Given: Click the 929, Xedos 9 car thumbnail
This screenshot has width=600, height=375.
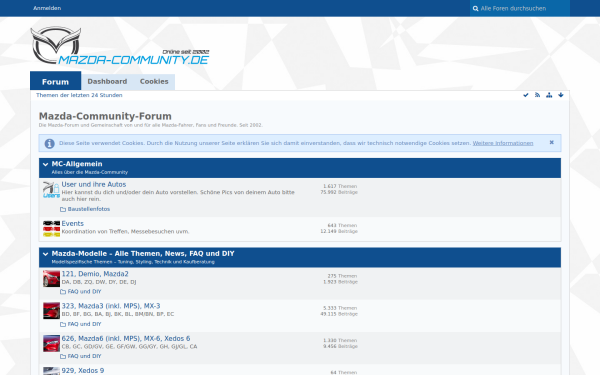Looking at the screenshot, I should pos(51,371).
